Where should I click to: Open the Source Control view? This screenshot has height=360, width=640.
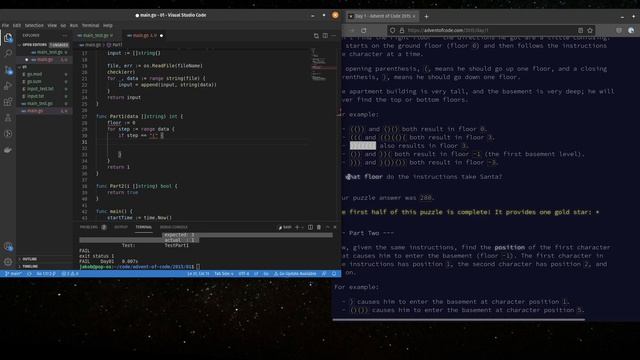pyautogui.click(x=8, y=70)
